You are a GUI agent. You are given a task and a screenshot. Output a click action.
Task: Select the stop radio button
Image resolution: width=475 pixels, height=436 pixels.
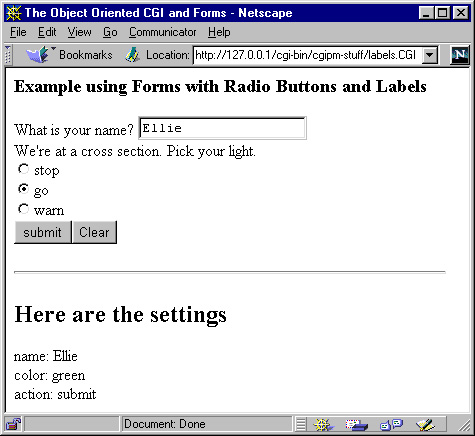point(23,169)
